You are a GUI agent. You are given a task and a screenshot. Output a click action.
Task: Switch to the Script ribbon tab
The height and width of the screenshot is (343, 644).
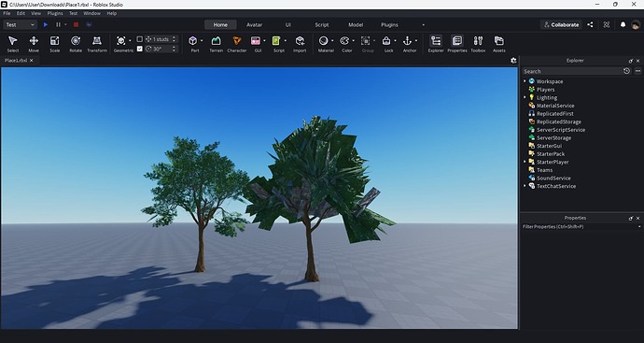point(322,24)
